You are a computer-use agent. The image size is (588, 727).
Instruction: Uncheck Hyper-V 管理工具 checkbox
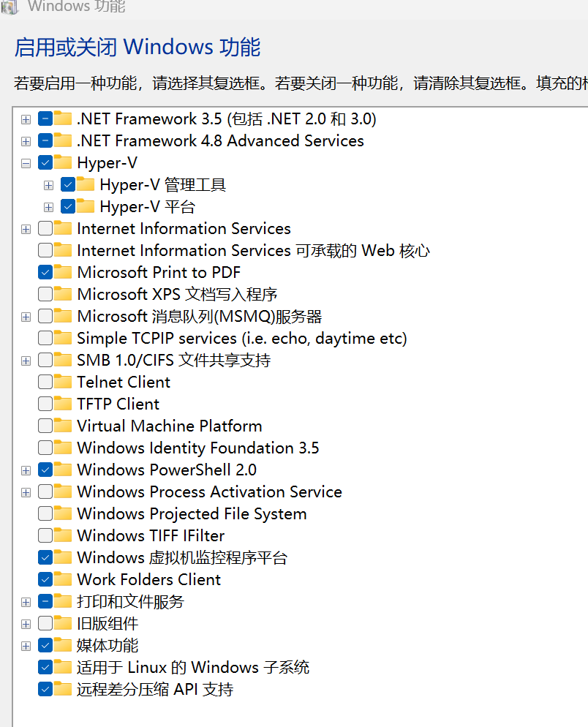click(68, 184)
